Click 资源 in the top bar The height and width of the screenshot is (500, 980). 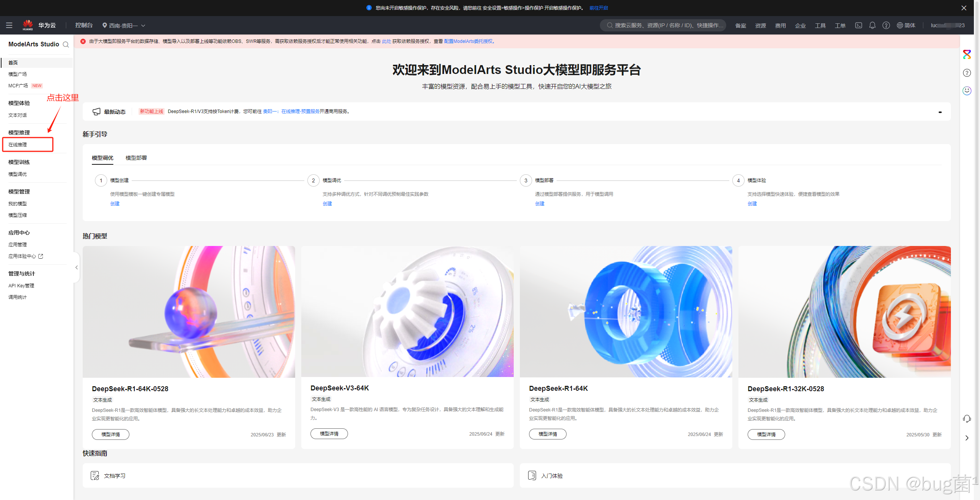pyautogui.click(x=761, y=26)
